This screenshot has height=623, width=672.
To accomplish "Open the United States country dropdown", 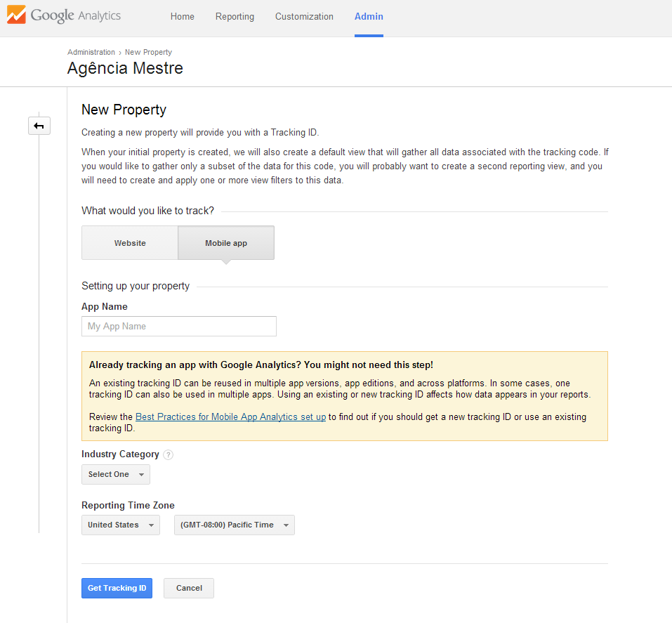I will [x=120, y=525].
